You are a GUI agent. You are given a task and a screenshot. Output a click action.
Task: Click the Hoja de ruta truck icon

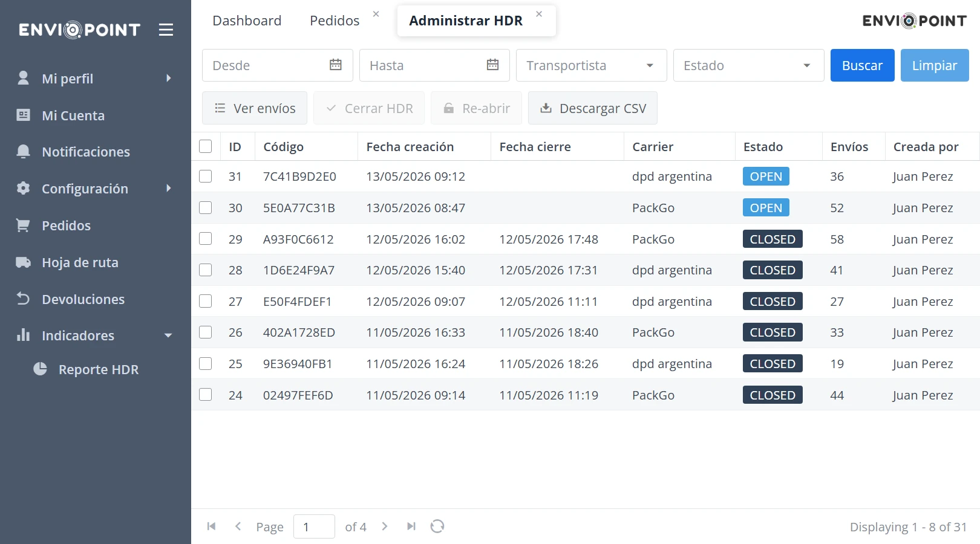23,262
